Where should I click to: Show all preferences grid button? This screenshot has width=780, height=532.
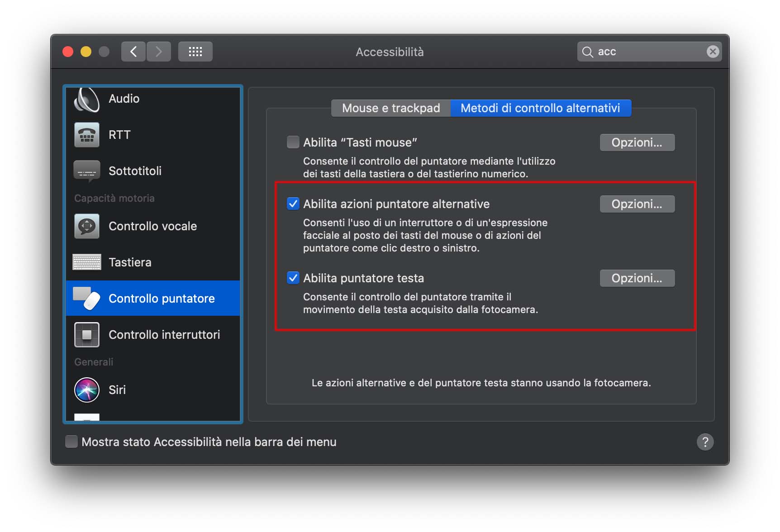pyautogui.click(x=195, y=52)
